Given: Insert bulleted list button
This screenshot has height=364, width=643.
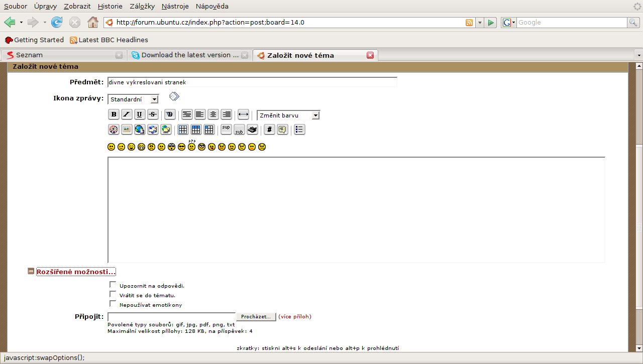Looking at the screenshot, I should pos(299,130).
